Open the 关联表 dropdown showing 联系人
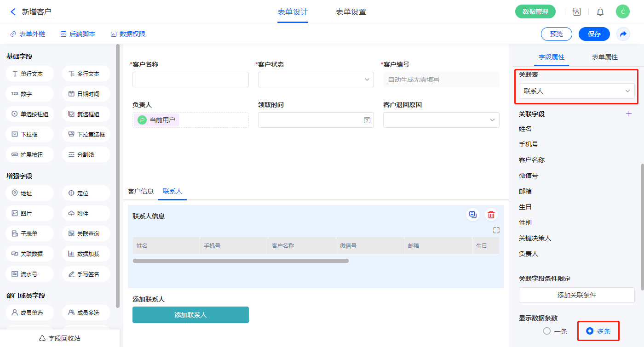Image resolution: width=644 pixels, height=347 pixels. click(x=576, y=91)
